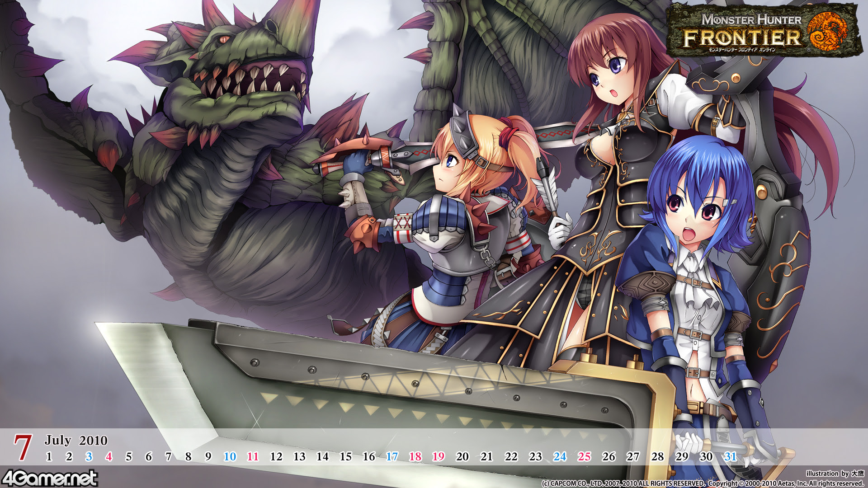Click the large red month number 7
This screenshot has height=488, width=868.
pos(23,447)
